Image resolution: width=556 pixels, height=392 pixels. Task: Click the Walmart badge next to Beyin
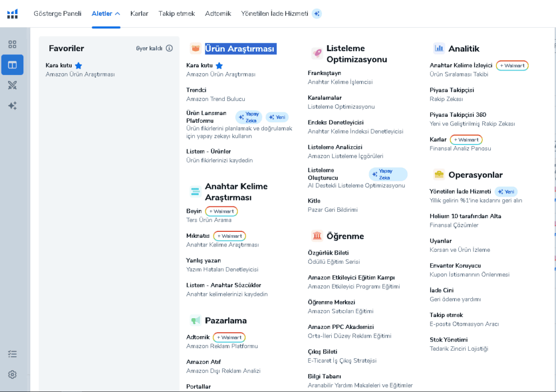(222, 211)
